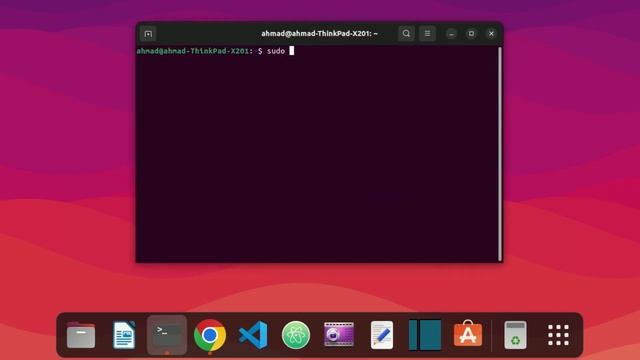Viewport: 640px width, 360px height.
Task: Click the terminal prompt line after sudo
Action: (291, 51)
